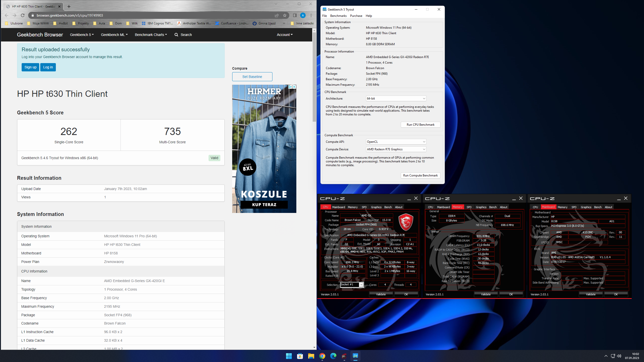Close the Hirmer advertisement
Image resolution: width=644 pixels, height=362 pixels.
point(294,87)
